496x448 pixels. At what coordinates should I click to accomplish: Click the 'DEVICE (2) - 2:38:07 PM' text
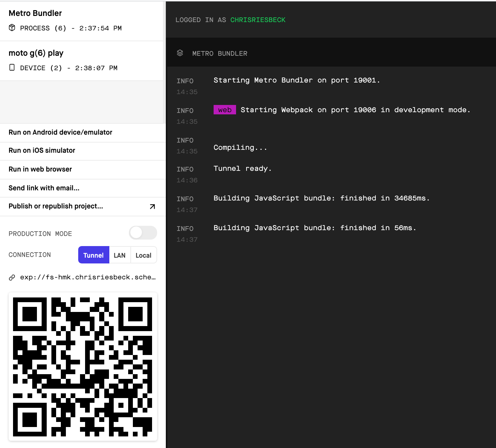tap(69, 68)
